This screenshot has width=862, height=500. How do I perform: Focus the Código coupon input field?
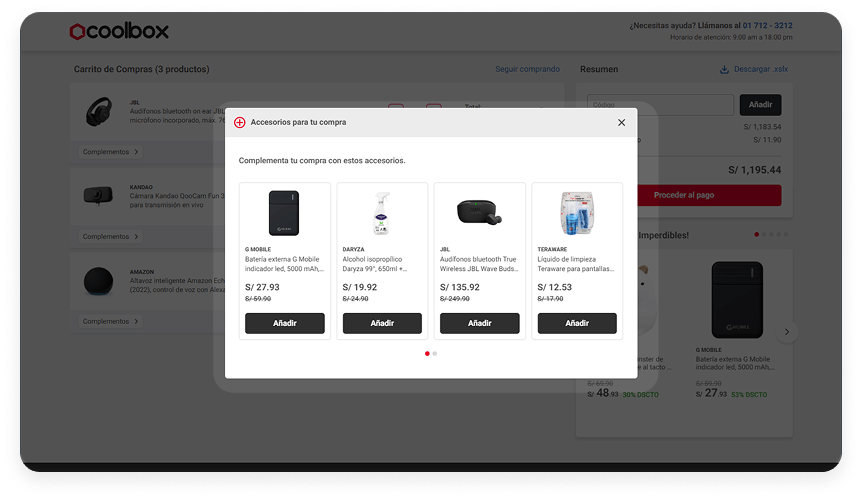(660, 104)
